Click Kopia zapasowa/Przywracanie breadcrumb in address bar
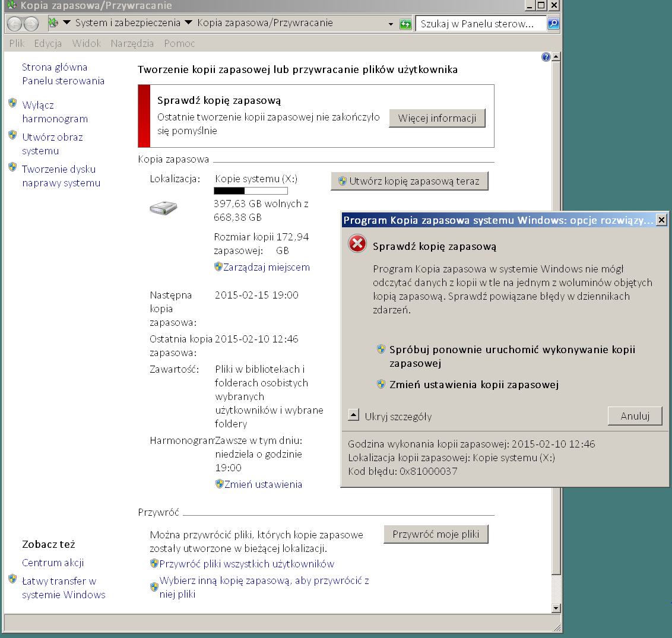The width and height of the screenshot is (672, 638). click(x=265, y=23)
